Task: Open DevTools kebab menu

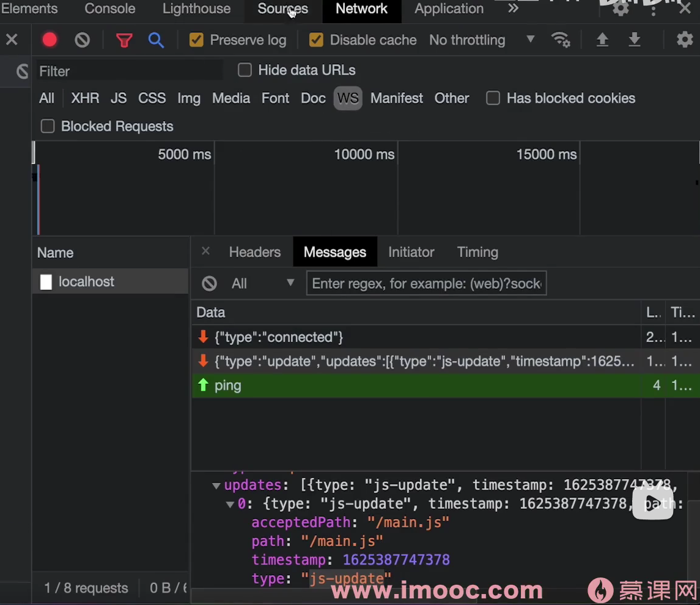Action: click(x=654, y=9)
